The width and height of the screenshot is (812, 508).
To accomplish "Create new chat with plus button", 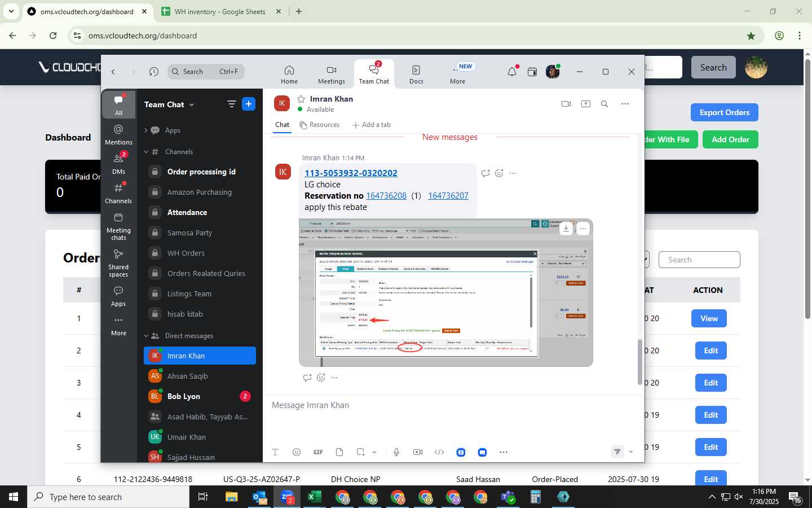I will pos(249,104).
